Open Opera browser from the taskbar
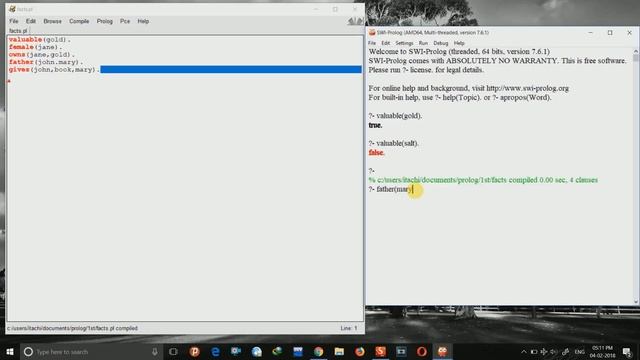640x360 pixels. 422,351
